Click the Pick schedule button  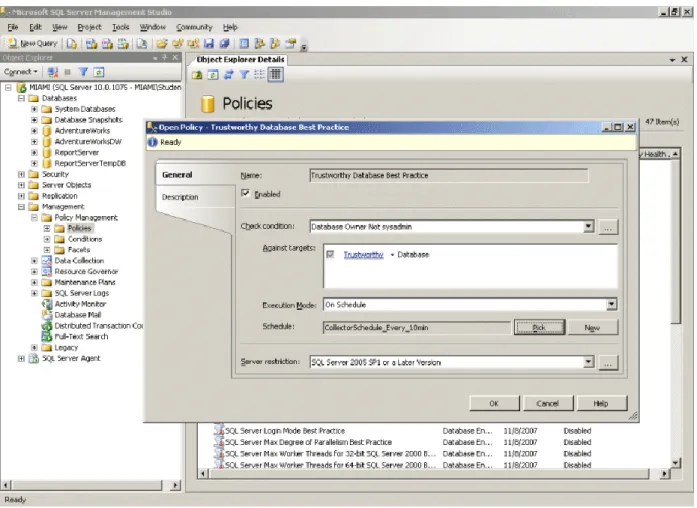[539, 328]
